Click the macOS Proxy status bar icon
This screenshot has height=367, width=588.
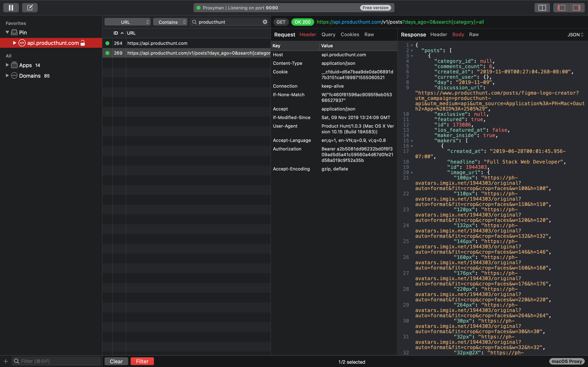click(x=567, y=361)
